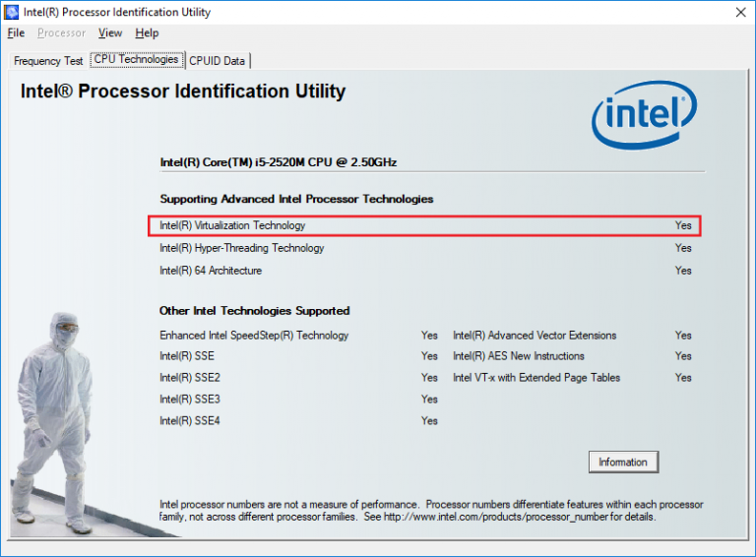
Task: Select the CPU Technologies tab
Action: [x=136, y=60]
